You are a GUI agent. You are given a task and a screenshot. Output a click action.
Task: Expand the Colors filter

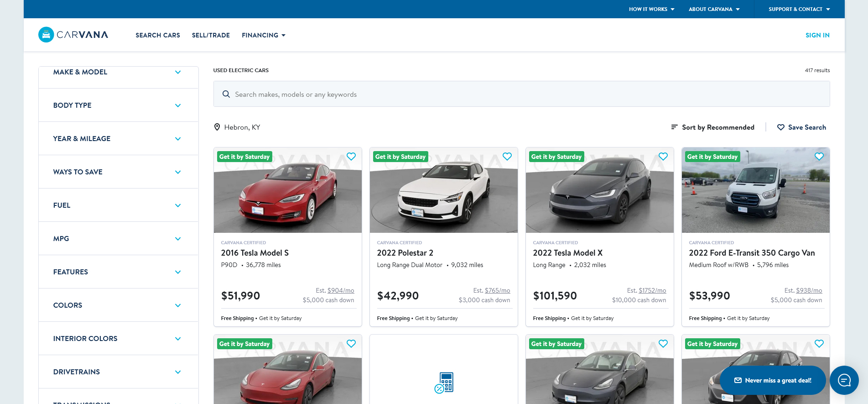tap(119, 305)
